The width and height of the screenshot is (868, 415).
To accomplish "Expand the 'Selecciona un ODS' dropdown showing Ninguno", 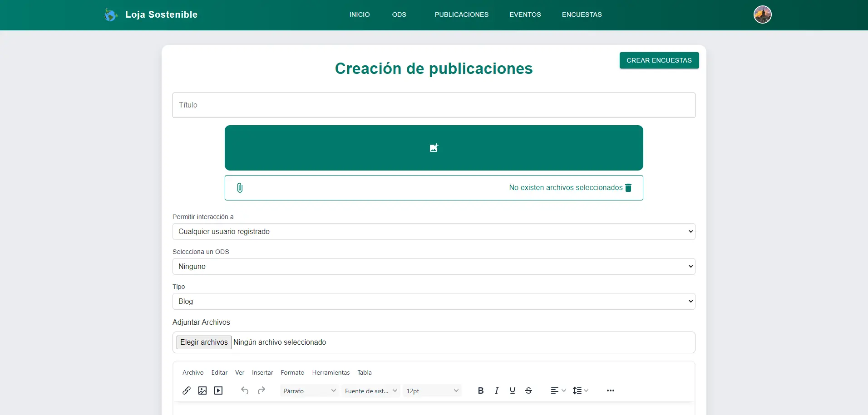I will point(433,266).
